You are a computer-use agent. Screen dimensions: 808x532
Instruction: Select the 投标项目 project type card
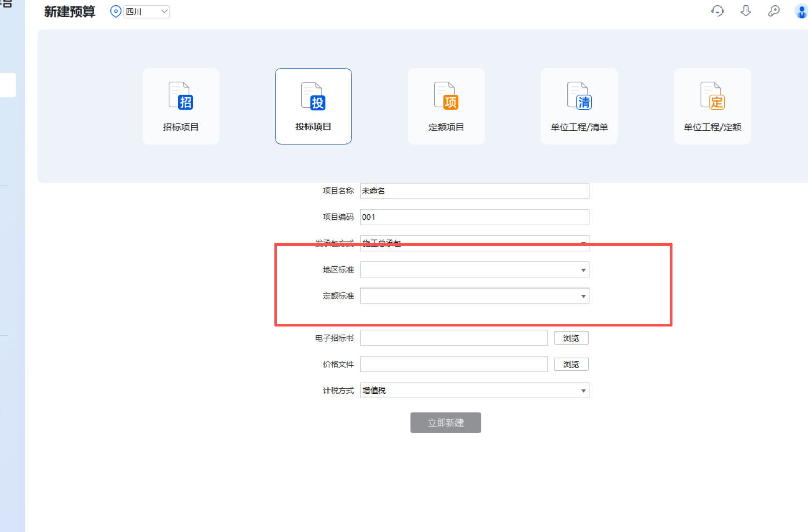pyautogui.click(x=313, y=106)
